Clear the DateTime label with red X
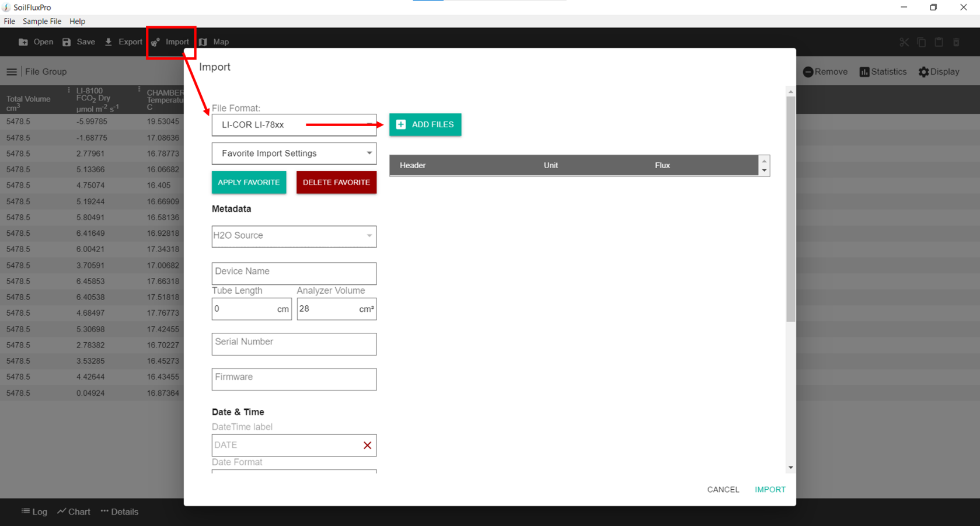980x526 pixels. coord(367,445)
